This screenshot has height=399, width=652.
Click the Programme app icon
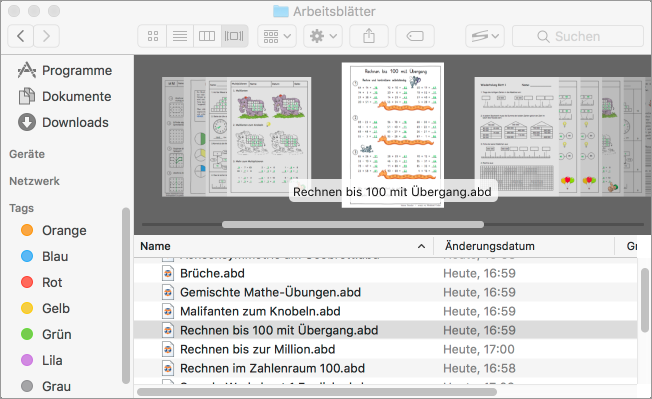[27, 70]
